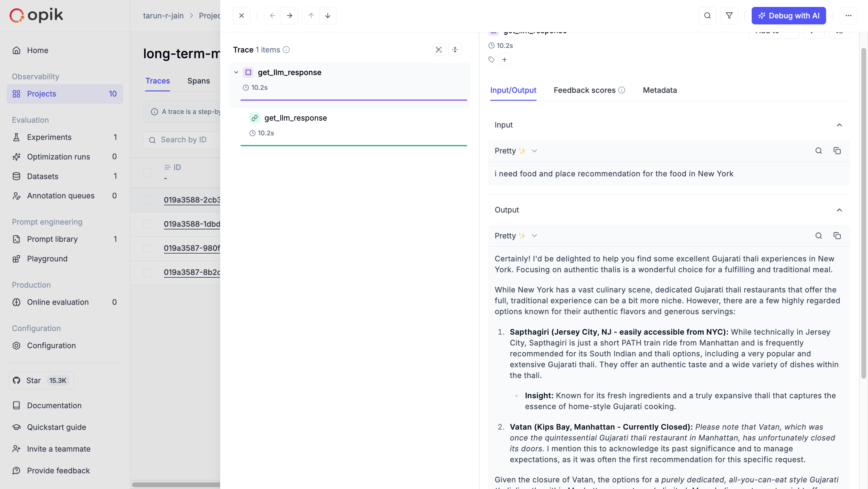Switch to the Feedback scores tab
Image resolution: width=868 pixels, height=489 pixels.
click(x=584, y=90)
